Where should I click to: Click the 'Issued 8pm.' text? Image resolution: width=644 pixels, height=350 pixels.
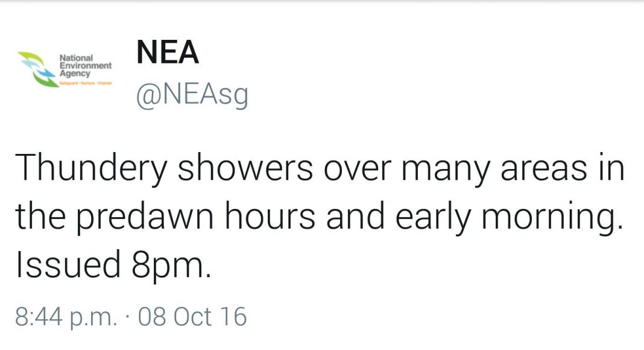point(113,265)
